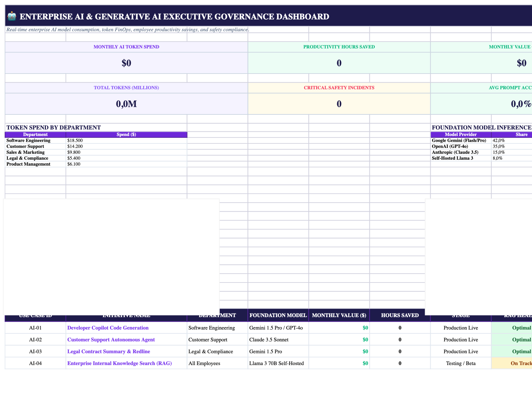Select the PRODUCTIVITY HOURS SAVED label

[x=339, y=47]
